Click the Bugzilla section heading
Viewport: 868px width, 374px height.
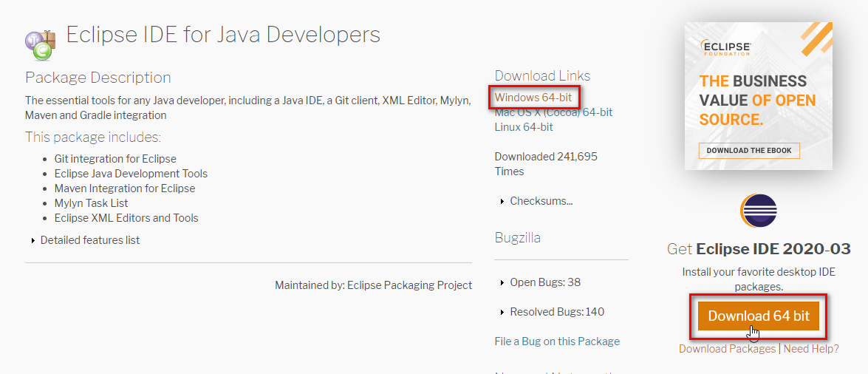518,238
